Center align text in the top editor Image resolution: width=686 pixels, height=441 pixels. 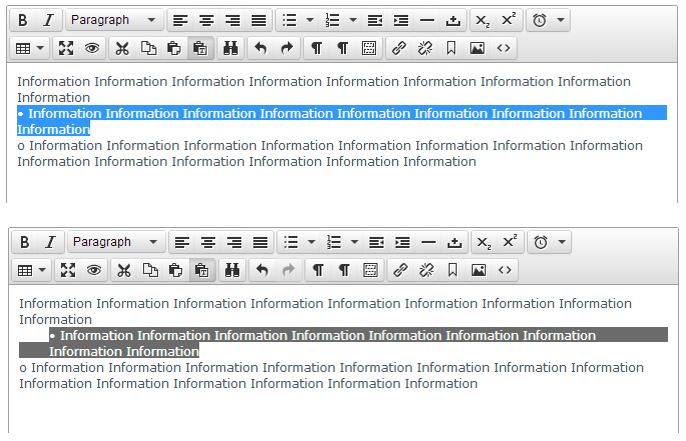point(206,20)
